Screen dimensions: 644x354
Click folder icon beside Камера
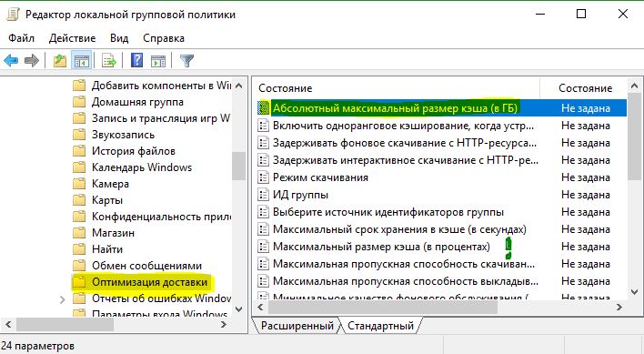[79, 184]
